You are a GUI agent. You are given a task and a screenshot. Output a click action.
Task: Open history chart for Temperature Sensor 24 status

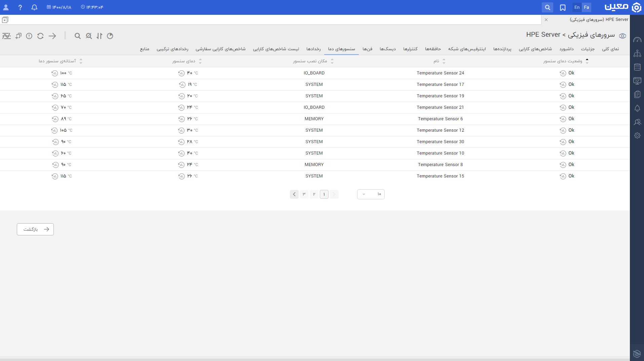pos(563,73)
